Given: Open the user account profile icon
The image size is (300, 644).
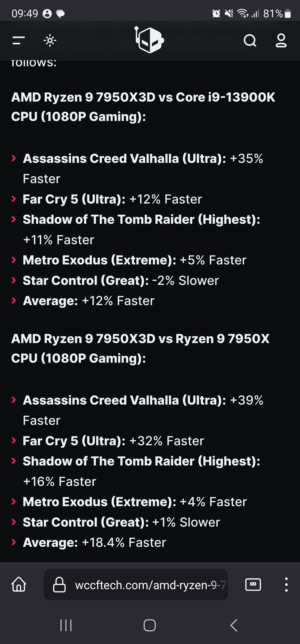Looking at the screenshot, I should point(281,40).
